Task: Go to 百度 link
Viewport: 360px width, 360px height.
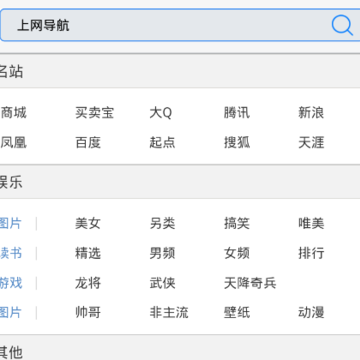Action: 88,142
